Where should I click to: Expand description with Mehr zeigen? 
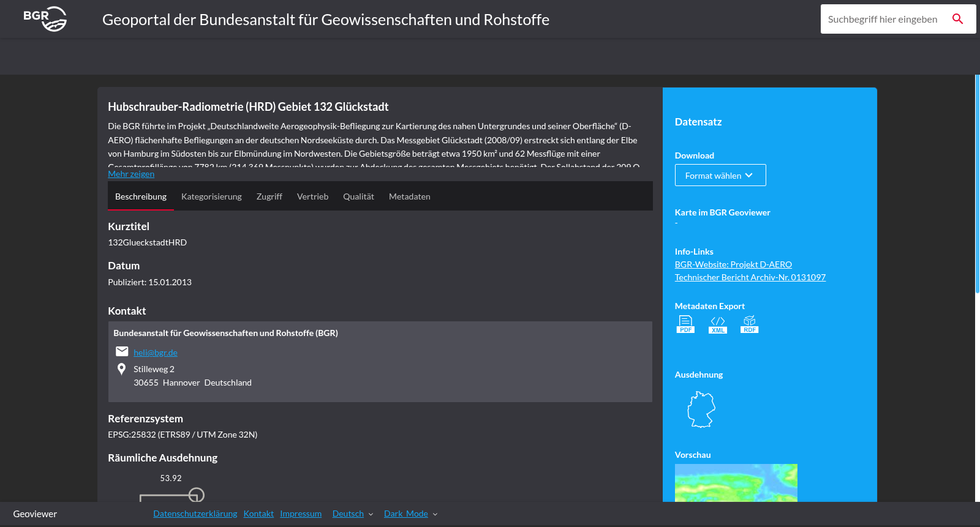131,174
